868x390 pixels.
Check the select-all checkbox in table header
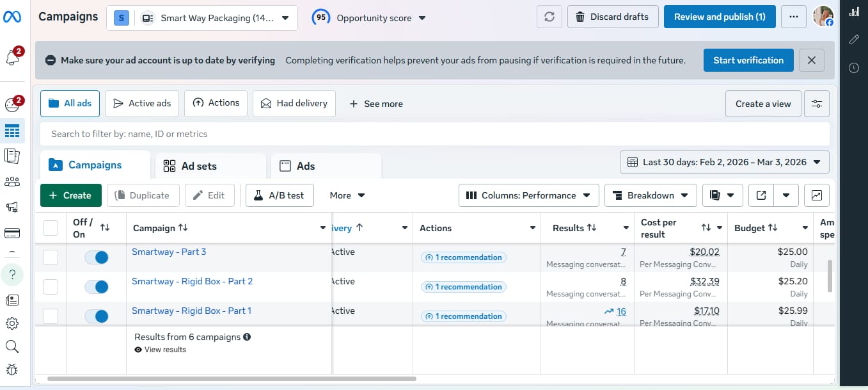click(51, 228)
